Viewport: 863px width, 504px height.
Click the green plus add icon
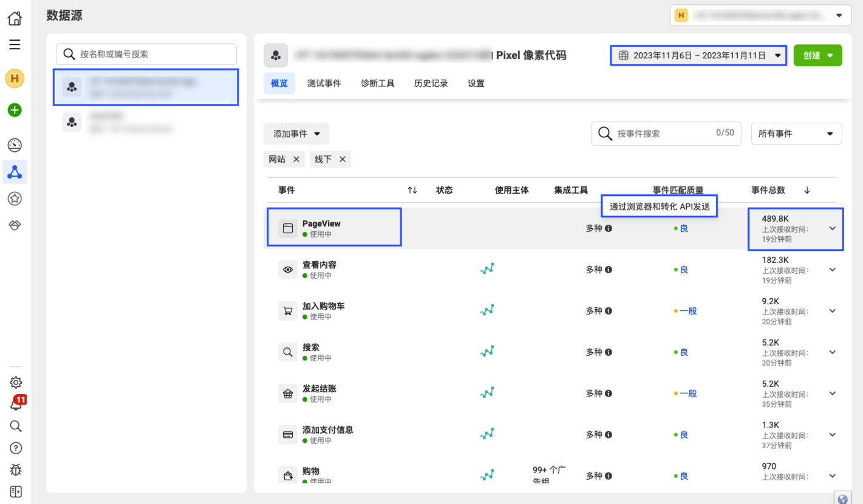click(15, 110)
